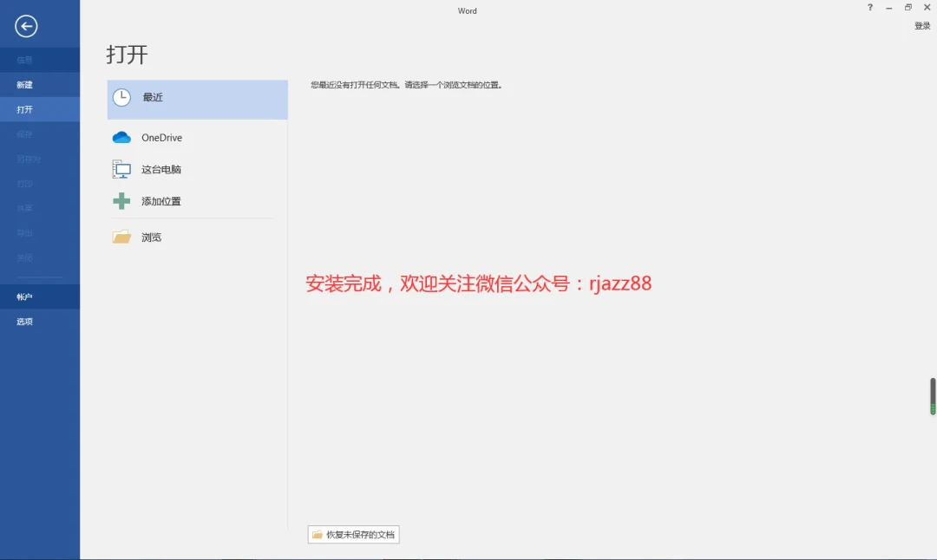Click the 登录 sign in link
937x560 pixels.
[922, 26]
